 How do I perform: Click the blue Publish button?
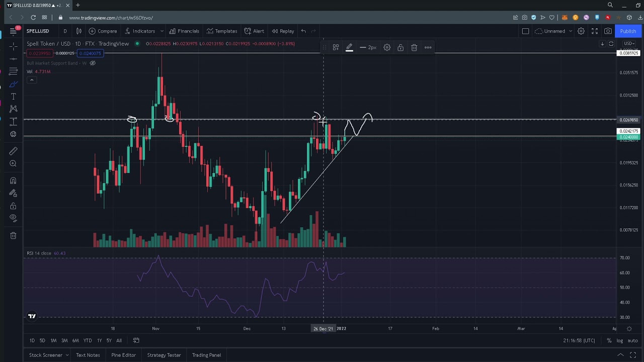pos(628,31)
